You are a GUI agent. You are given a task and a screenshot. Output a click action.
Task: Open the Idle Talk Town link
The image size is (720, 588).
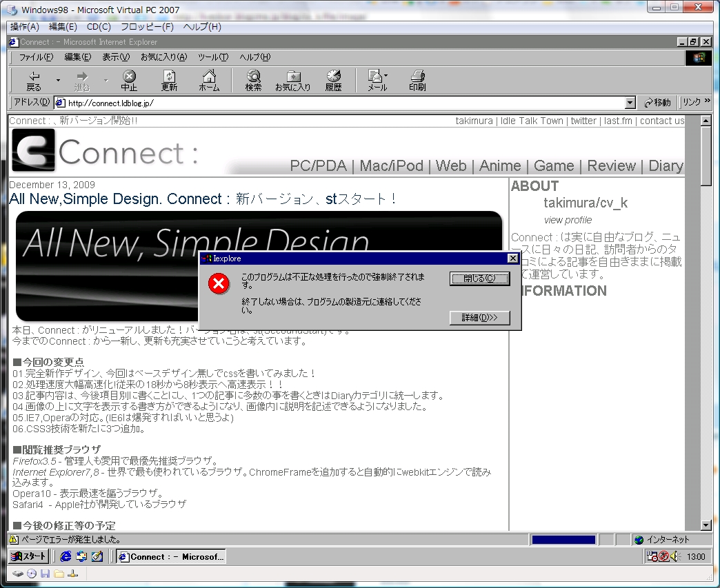tap(532, 121)
